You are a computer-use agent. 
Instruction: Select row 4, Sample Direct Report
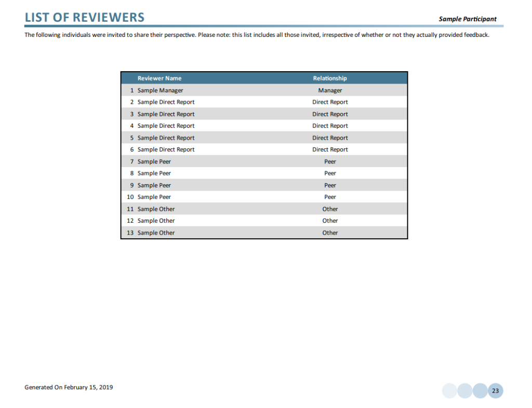[x=165, y=126]
